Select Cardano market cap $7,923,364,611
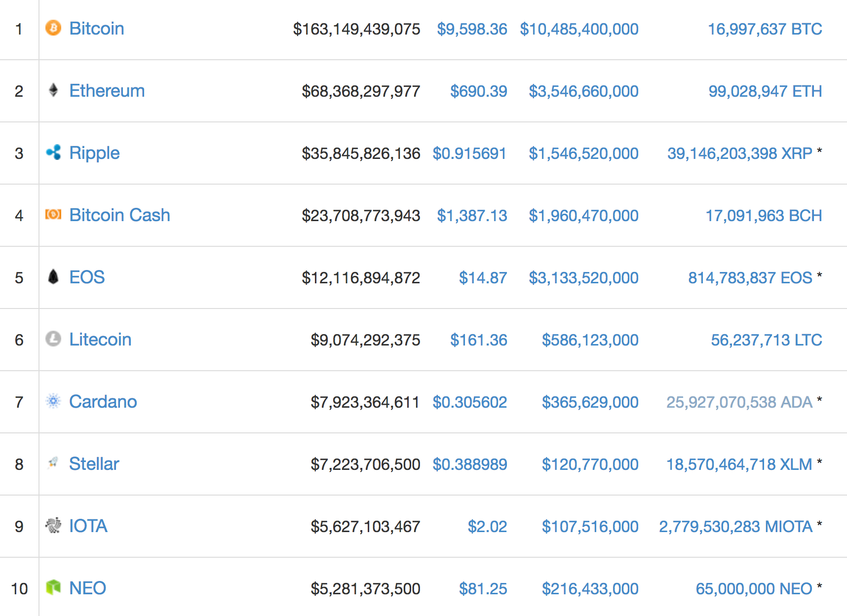This screenshot has height=616, width=847. tap(366, 402)
